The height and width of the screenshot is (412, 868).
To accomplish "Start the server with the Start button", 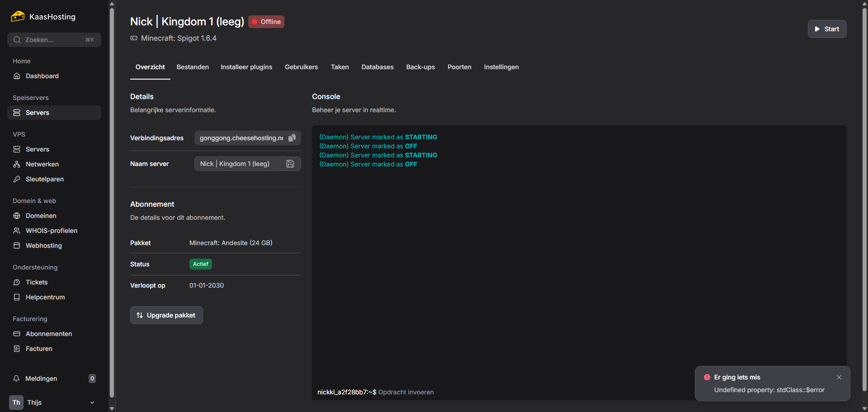I will (827, 29).
